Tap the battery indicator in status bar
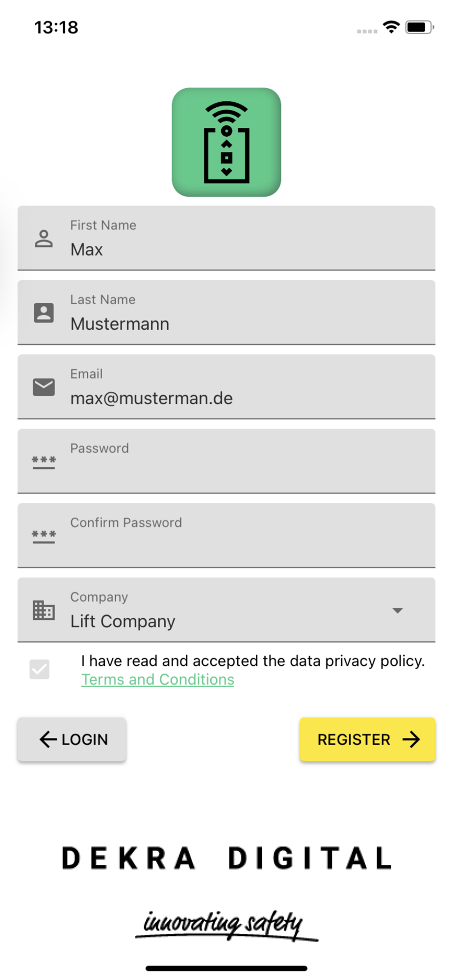This screenshot has height=980, width=453. point(419,27)
